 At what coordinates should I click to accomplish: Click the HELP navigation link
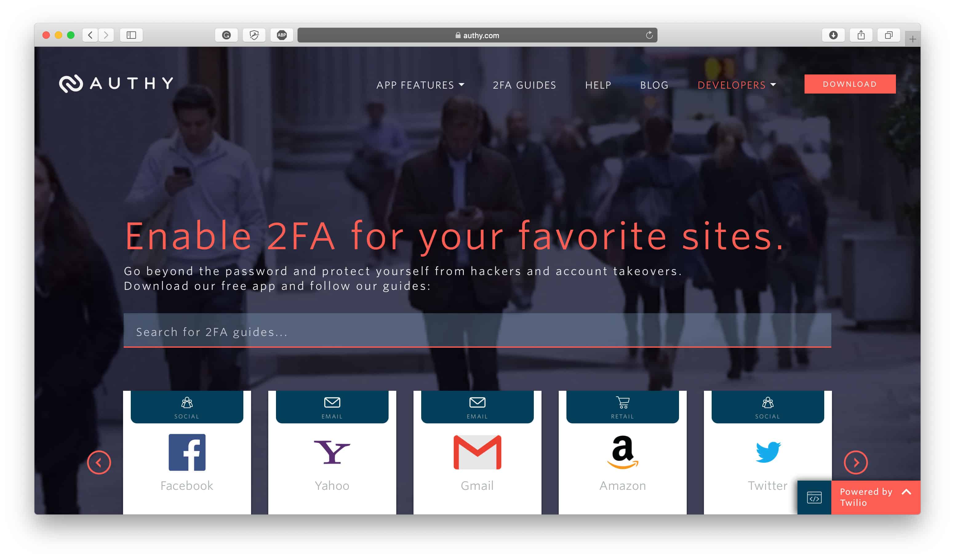pyautogui.click(x=598, y=84)
